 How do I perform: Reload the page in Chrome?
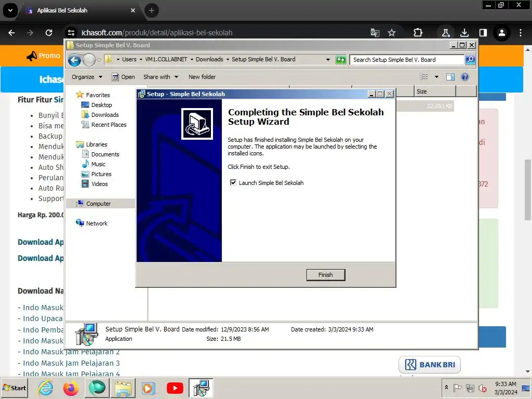[49, 33]
